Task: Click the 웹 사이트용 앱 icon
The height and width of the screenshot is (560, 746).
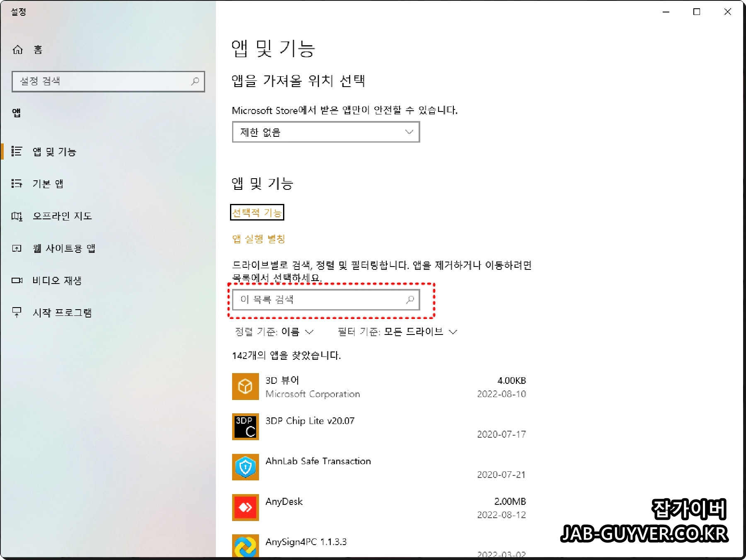Action: (17, 248)
